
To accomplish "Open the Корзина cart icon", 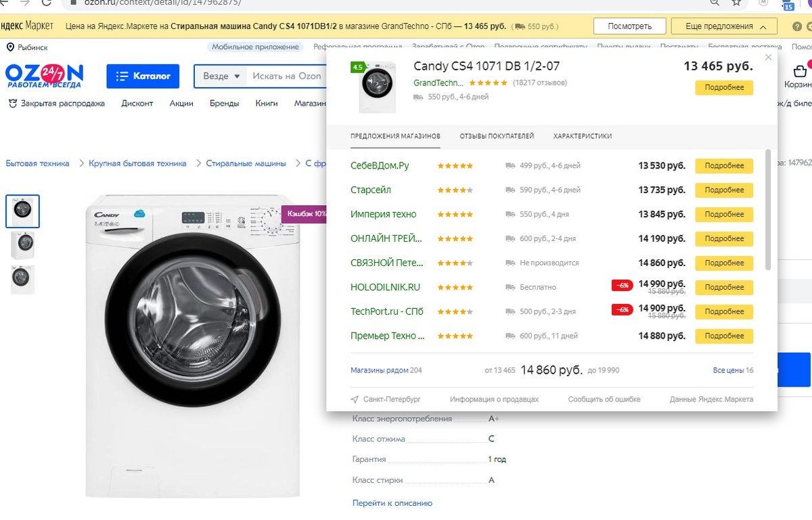I will (800, 71).
